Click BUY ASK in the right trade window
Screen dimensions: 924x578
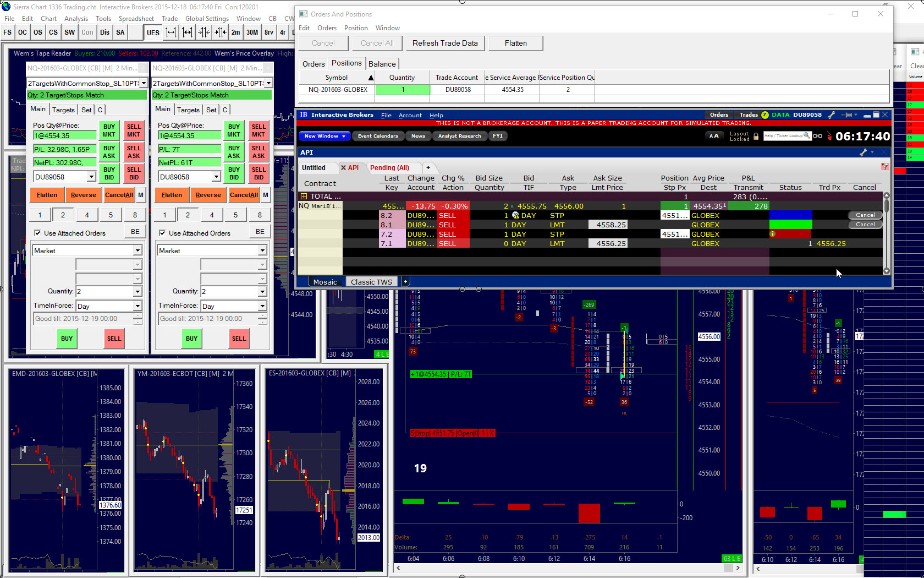(x=234, y=152)
